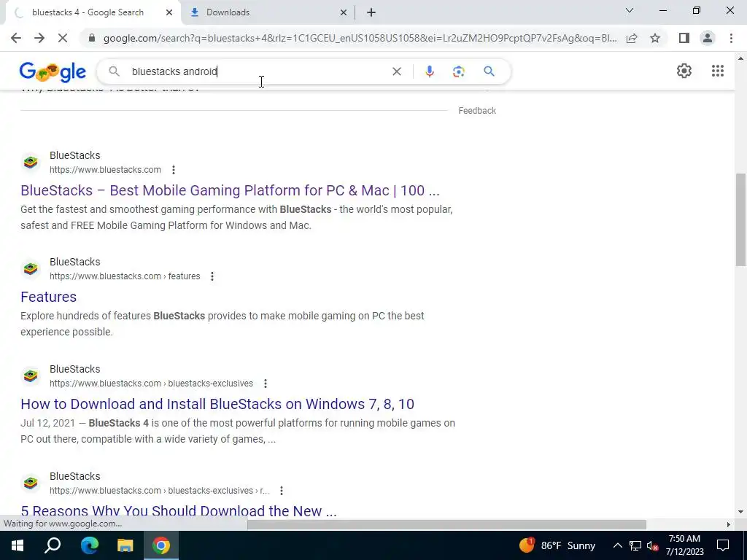Select the bluestacks 4 Google Search tab
The image size is (747, 560).
click(93, 12)
